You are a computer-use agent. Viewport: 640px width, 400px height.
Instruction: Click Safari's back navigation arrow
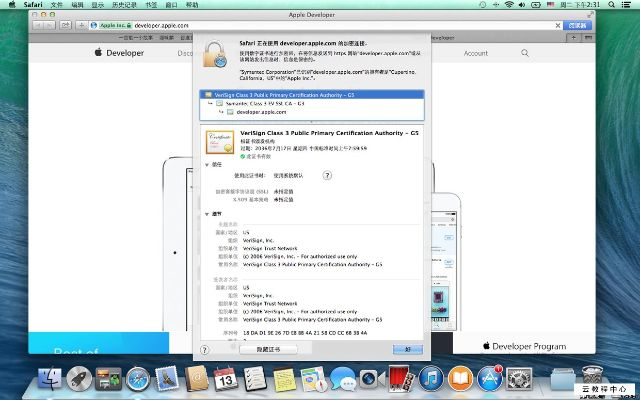38,25
